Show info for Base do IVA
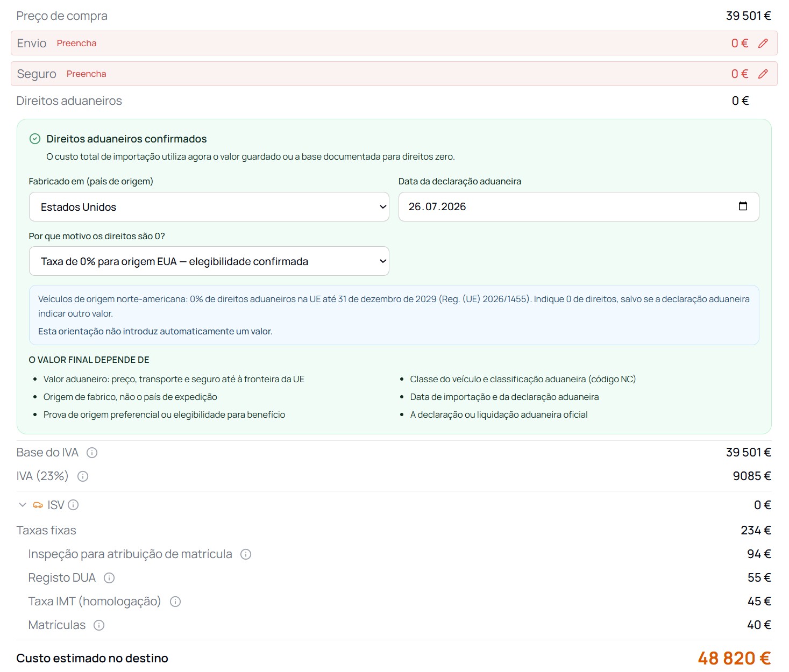 click(x=92, y=453)
